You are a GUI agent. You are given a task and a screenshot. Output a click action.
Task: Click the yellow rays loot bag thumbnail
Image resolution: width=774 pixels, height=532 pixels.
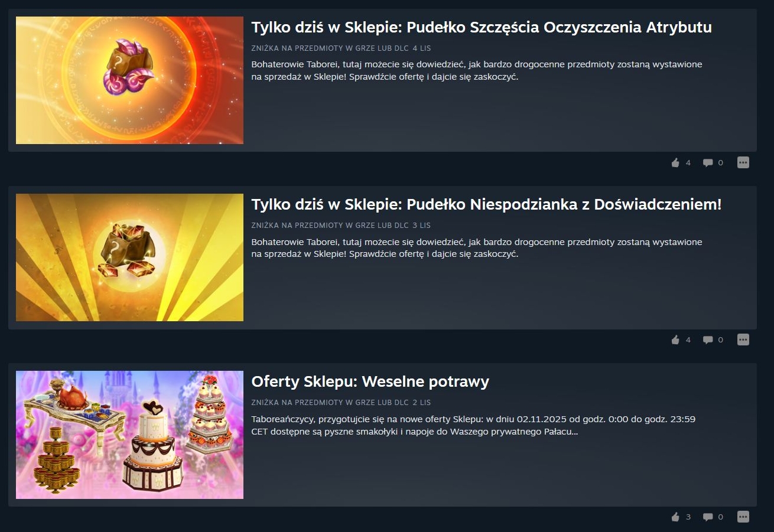point(129,257)
